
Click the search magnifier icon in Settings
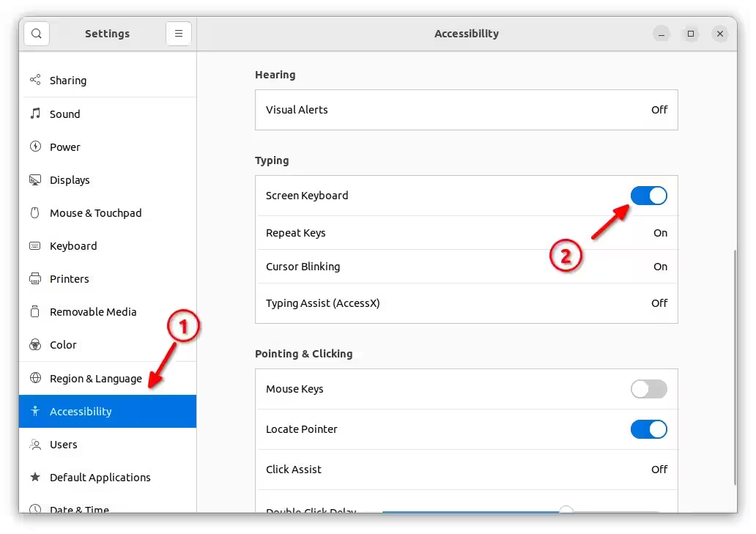[x=37, y=34]
